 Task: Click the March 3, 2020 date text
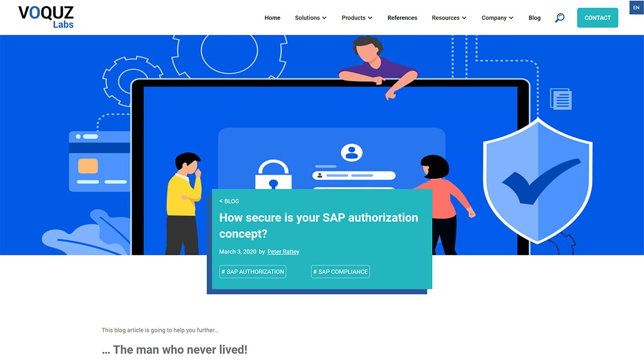pyautogui.click(x=238, y=252)
